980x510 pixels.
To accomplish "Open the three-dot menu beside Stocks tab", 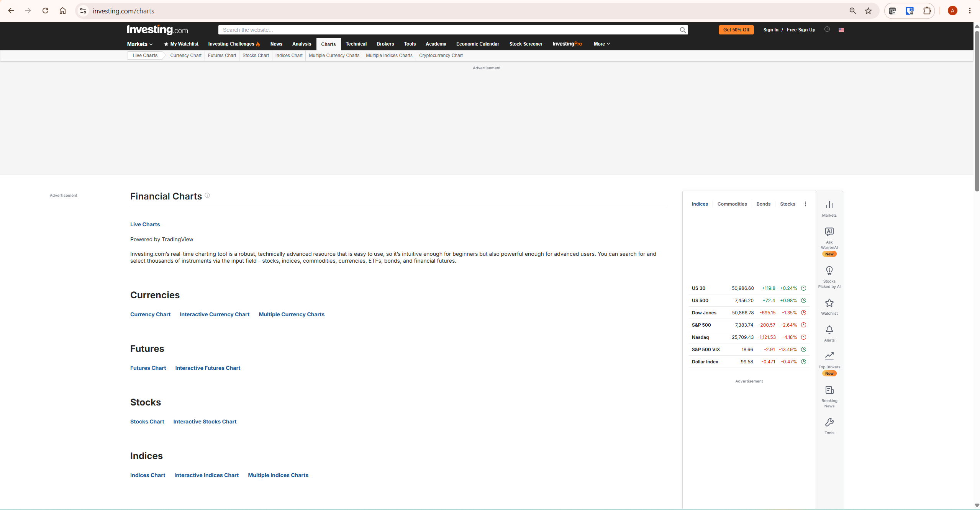I will (805, 204).
